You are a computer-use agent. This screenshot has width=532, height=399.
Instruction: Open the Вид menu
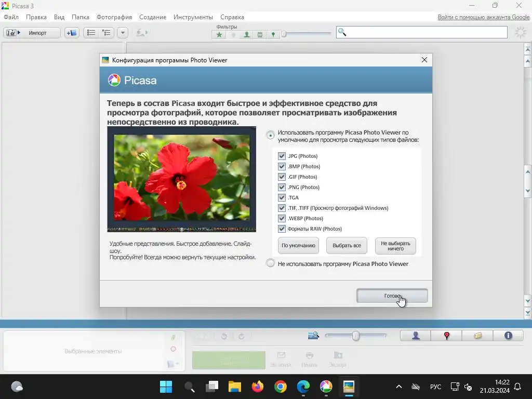[59, 17]
